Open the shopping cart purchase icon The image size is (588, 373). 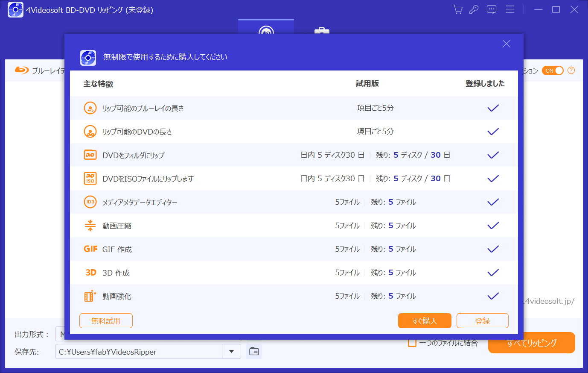click(458, 9)
